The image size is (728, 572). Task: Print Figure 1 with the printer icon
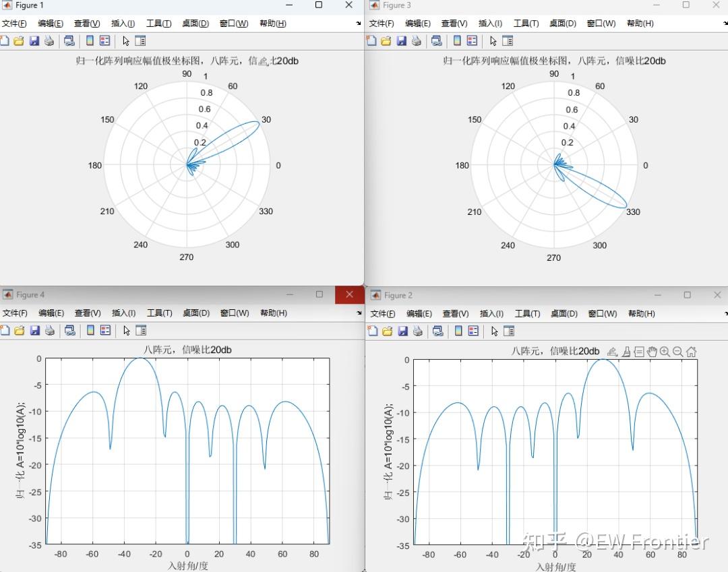coord(49,41)
